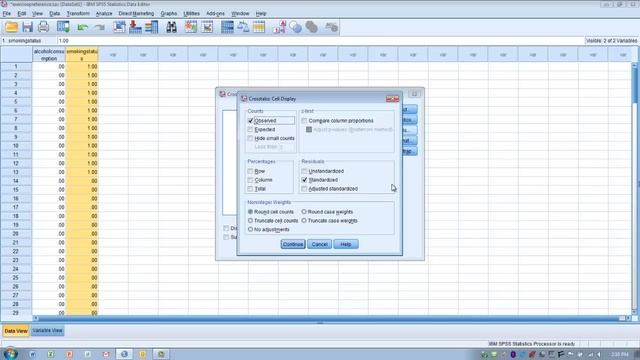Click the Save file toolbar icon
640x360 pixels.
pos(27,27)
